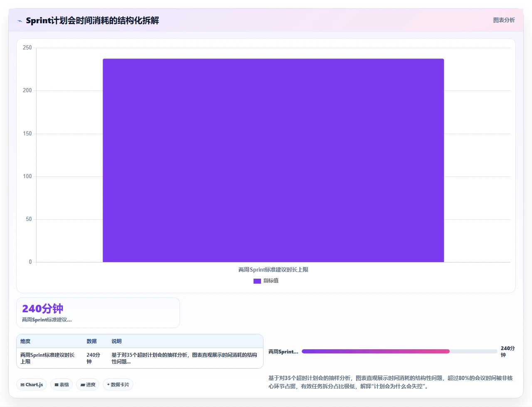Screen dimensions: 532x407
Task: Click the truncated 两周Sprint… progress label
Action: tap(283, 351)
